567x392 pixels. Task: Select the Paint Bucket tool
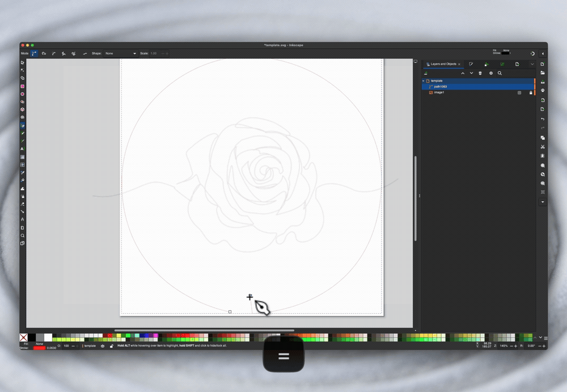[x=23, y=180]
